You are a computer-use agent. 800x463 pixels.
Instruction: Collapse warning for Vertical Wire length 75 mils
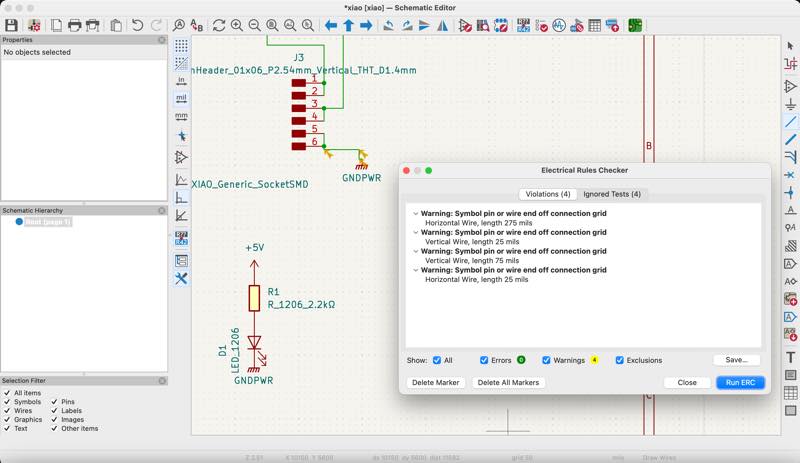[x=416, y=251]
